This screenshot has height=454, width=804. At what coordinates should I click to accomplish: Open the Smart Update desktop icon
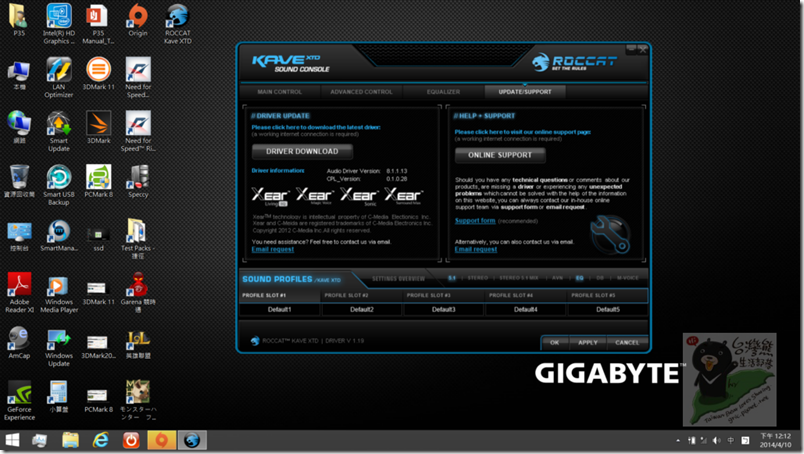(58, 131)
